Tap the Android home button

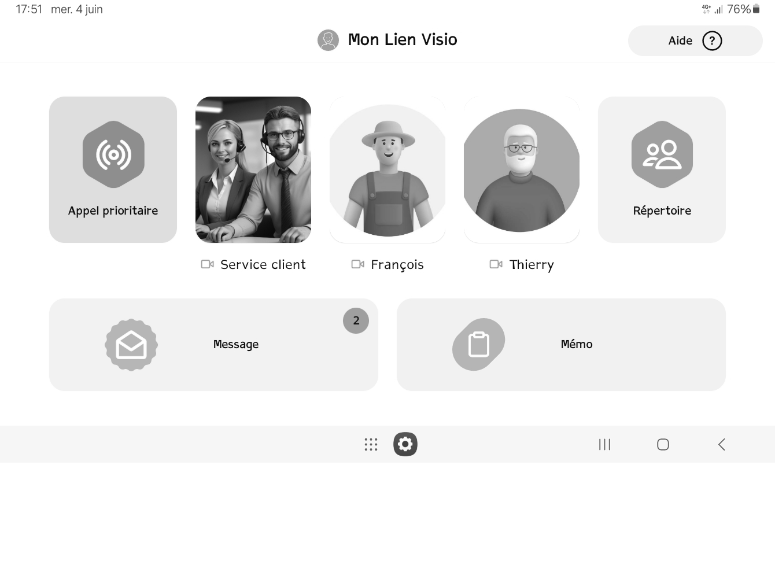pos(663,445)
